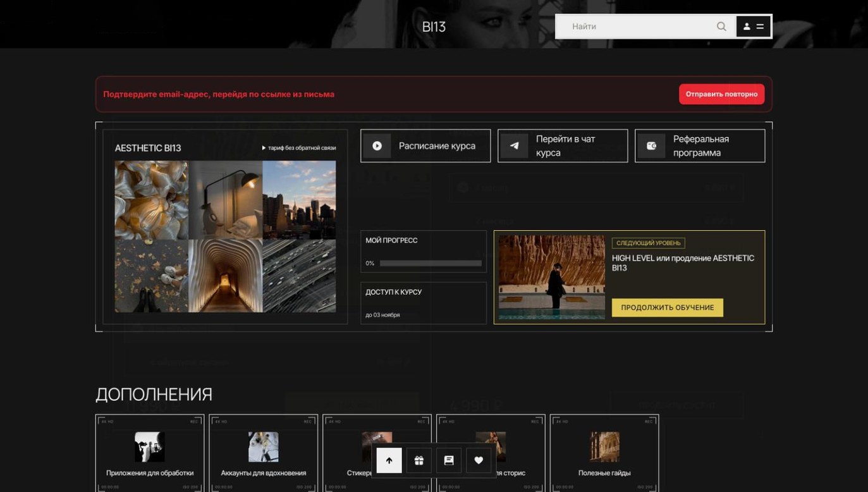The height and width of the screenshot is (492, 868).
Task: Open Реферальная программа section
Action: 700,146
